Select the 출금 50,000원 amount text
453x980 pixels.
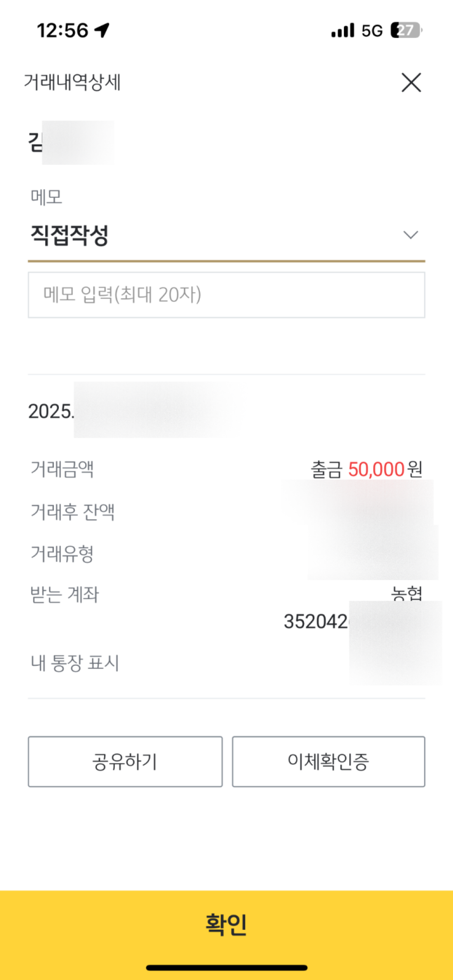coord(366,469)
